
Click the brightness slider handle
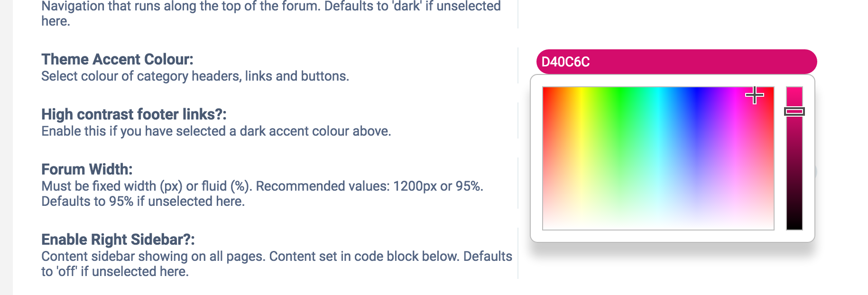pos(794,111)
